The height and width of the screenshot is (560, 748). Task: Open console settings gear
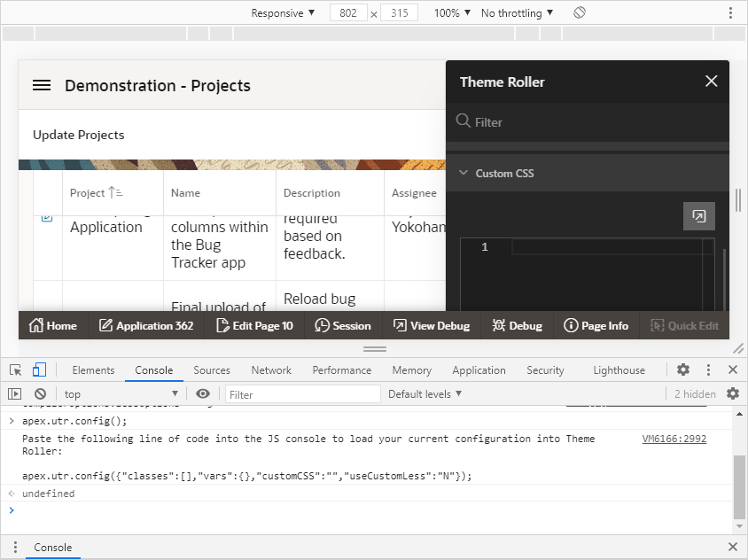[733, 393]
